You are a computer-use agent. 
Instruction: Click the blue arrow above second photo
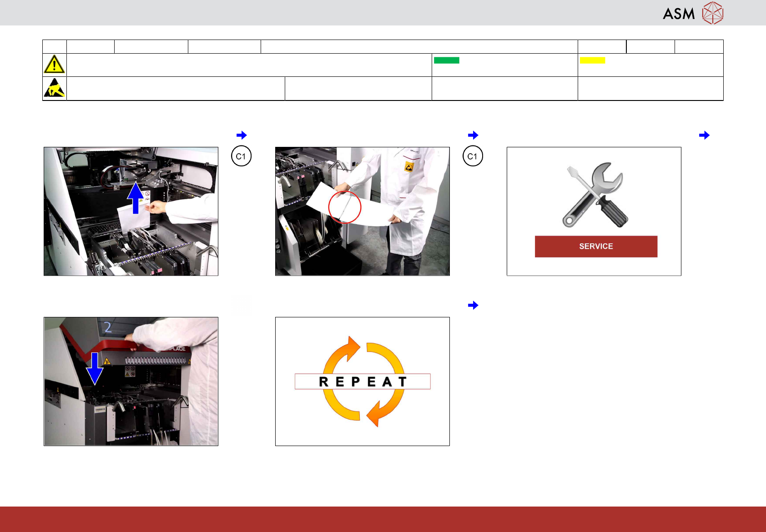(473, 135)
